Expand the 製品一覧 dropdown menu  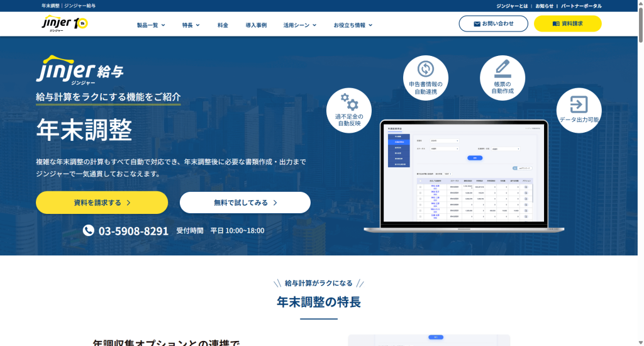[x=151, y=25]
